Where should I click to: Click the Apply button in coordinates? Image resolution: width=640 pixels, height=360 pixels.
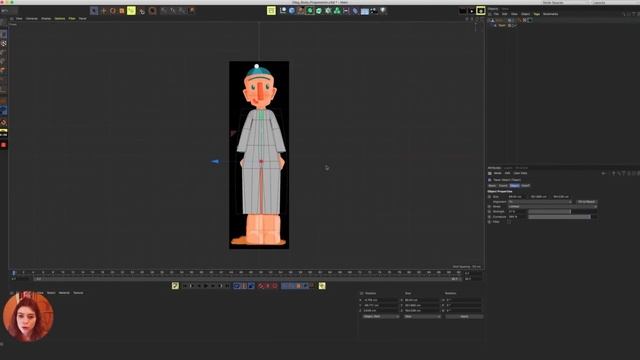pos(464,316)
